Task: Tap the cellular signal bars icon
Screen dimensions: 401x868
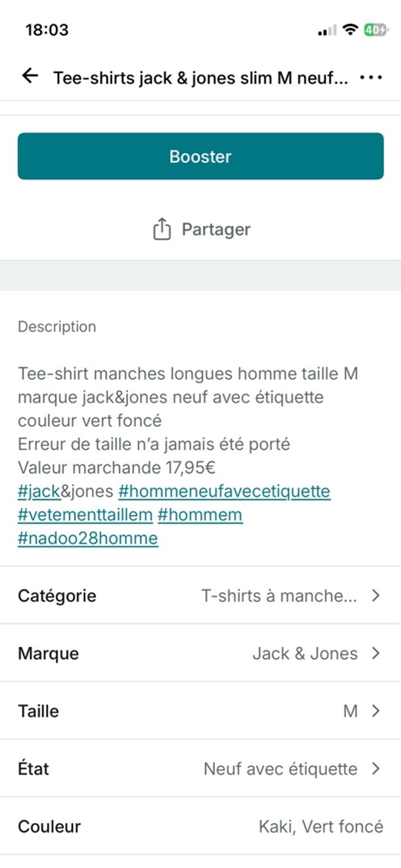Action: (327, 31)
